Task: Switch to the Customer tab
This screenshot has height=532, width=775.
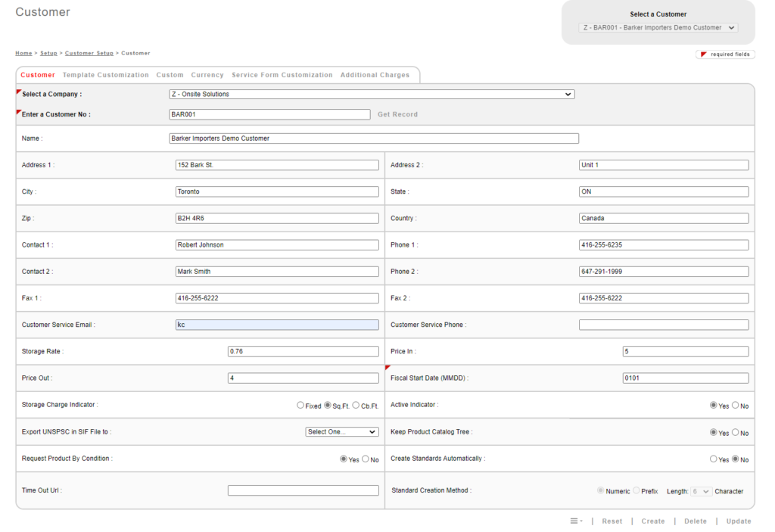Action: tap(38, 75)
